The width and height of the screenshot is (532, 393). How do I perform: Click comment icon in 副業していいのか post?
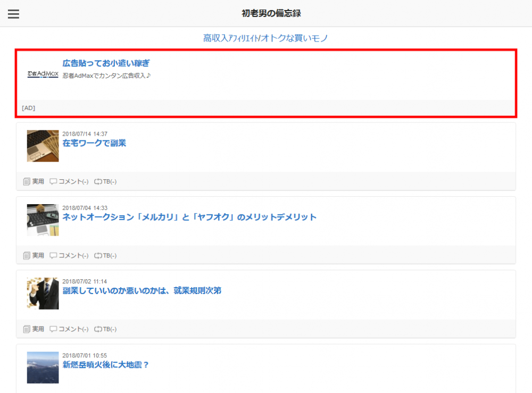click(53, 329)
